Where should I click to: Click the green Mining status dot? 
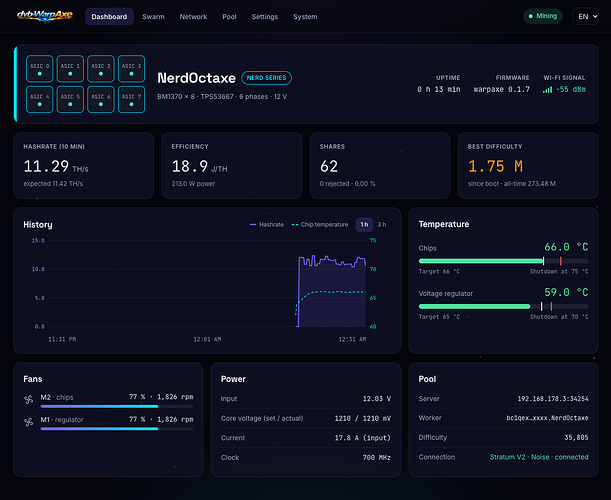[530, 16]
